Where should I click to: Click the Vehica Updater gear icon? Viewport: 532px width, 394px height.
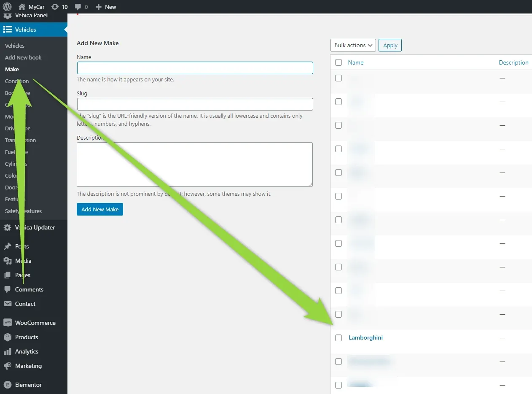pos(7,227)
